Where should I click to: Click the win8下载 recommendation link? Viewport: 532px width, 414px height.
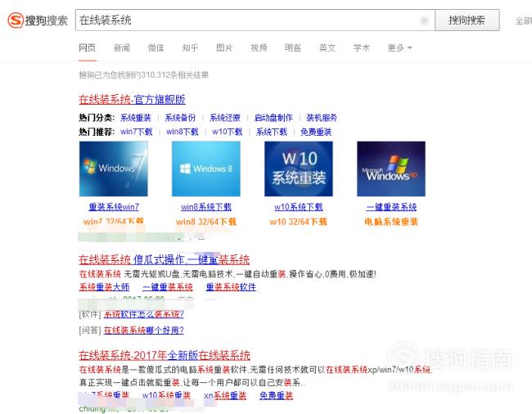[x=183, y=132]
